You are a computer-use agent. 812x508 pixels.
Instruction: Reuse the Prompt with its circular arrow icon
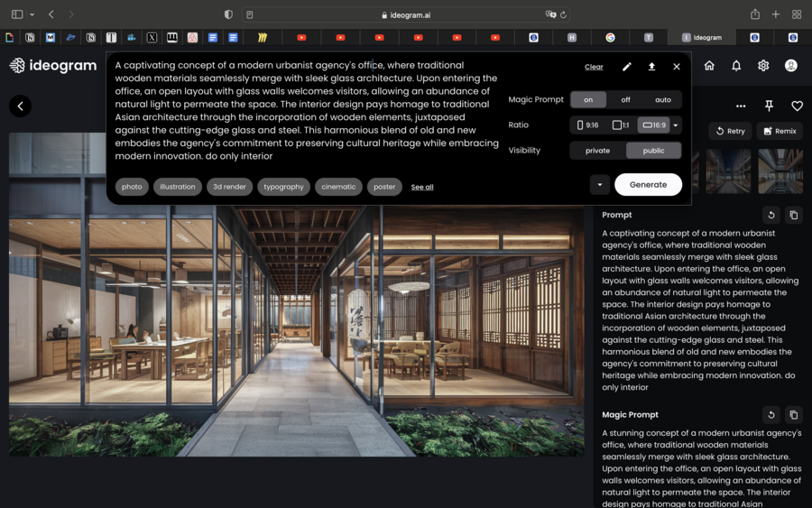pos(771,215)
